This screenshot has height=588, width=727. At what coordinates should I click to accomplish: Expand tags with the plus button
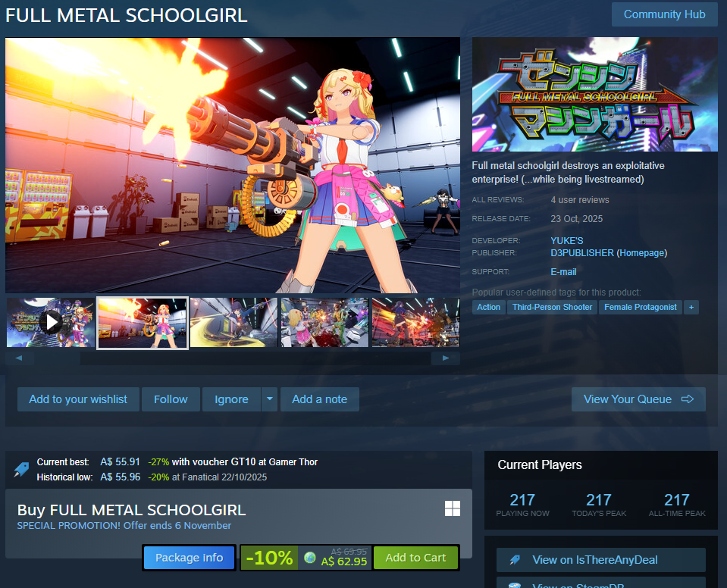pos(691,307)
